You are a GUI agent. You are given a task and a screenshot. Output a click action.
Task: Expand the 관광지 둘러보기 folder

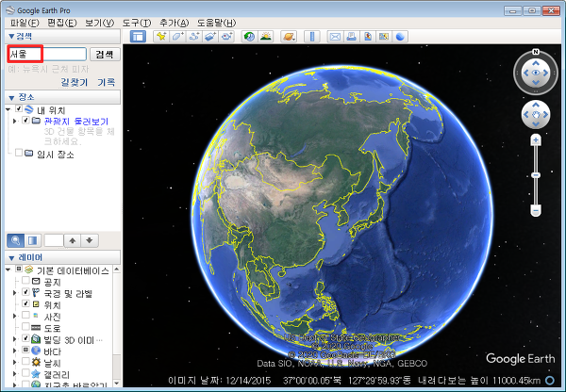14,121
